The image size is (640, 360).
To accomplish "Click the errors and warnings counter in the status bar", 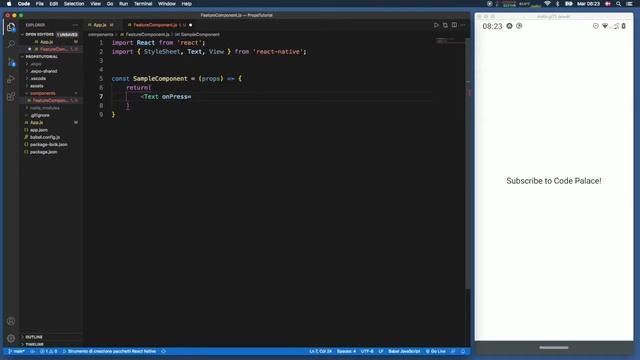I will click(49, 351).
